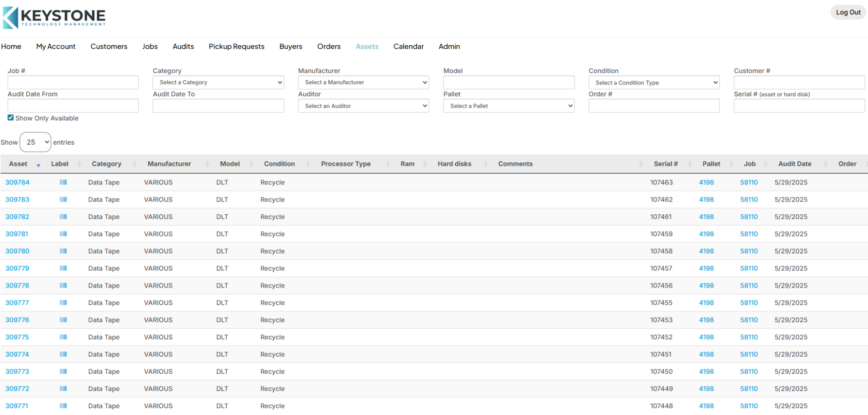Click the barcode label icon for asset 309775
The height and width of the screenshot is (415, 868).
(63, 337)
